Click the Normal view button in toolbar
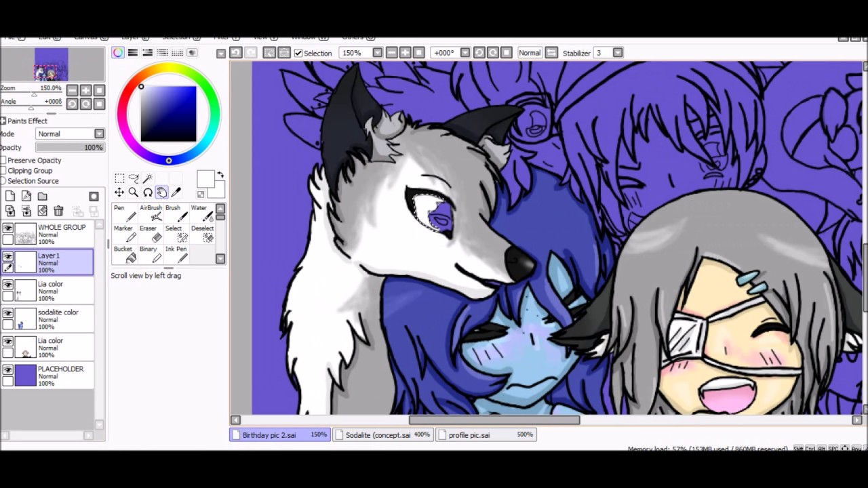 point(530,53)
